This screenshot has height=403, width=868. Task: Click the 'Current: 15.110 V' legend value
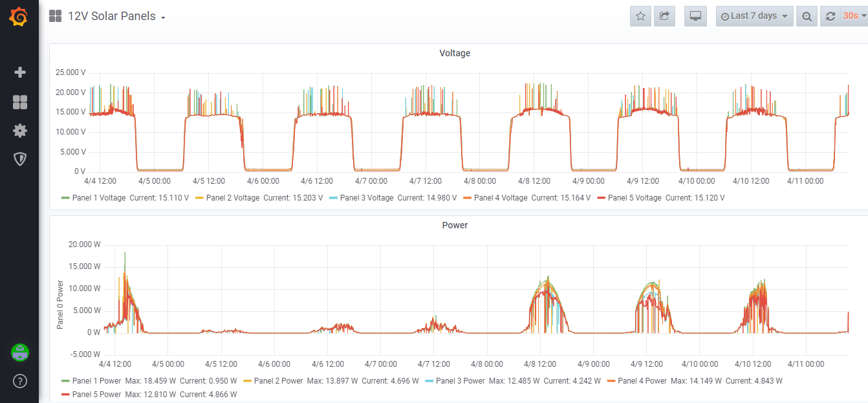coord(159,198)
